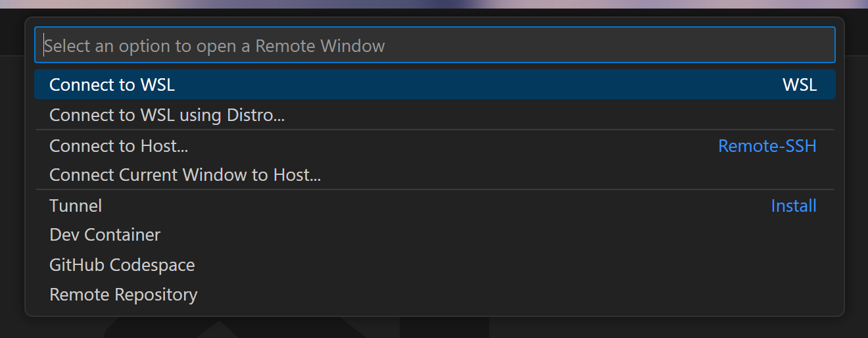The height and width of the screenshot is (338, 868).
Task: Choose Connect to WSL using Distro...
Action: pyautogui.click(x=167, y=115)
